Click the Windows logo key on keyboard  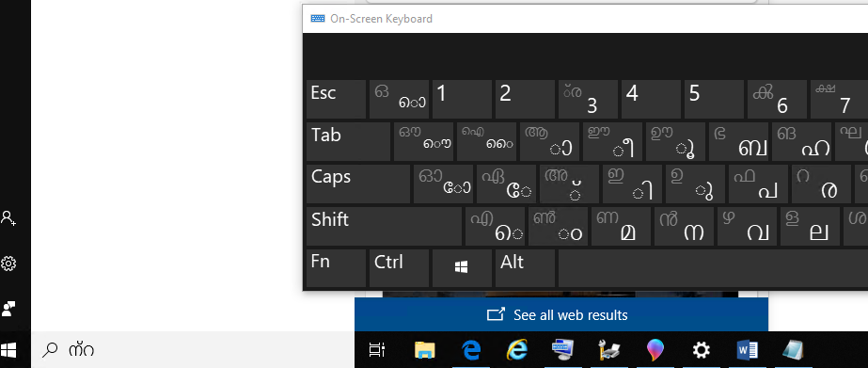[463, 268]
